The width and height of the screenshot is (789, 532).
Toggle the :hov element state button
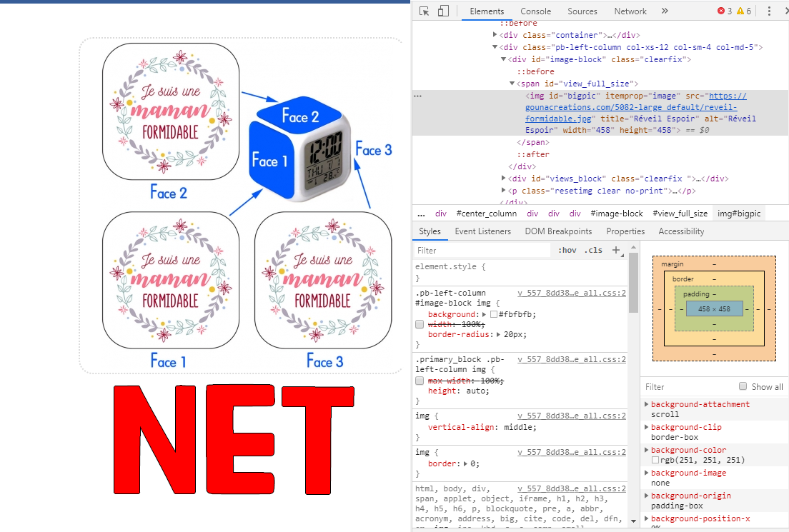click(567, 250)
